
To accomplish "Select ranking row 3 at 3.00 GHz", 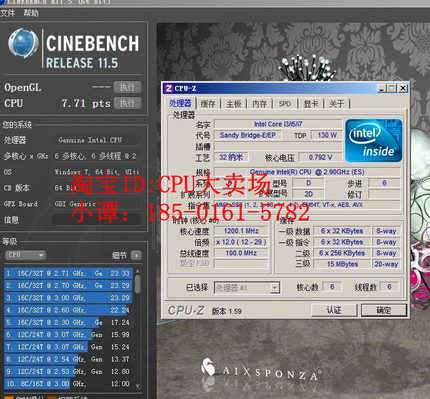I will pyautogui.click(x=68, y=298).
